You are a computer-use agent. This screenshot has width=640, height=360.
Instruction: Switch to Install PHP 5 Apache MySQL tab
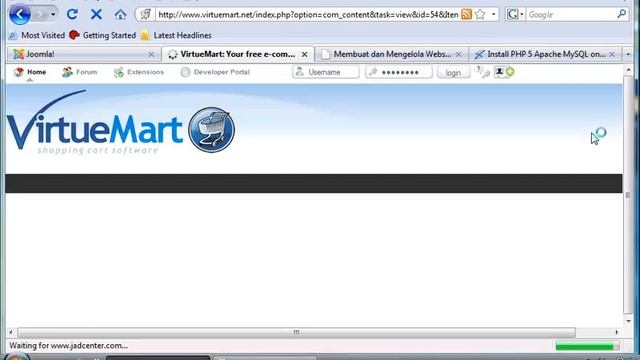(x=545, y=54)
